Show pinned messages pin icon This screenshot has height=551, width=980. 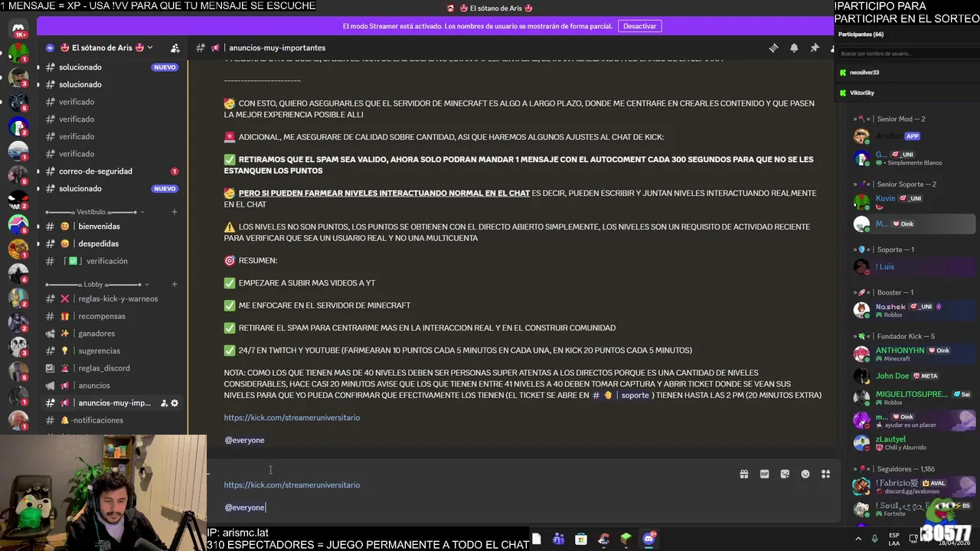tap(815, 47)
